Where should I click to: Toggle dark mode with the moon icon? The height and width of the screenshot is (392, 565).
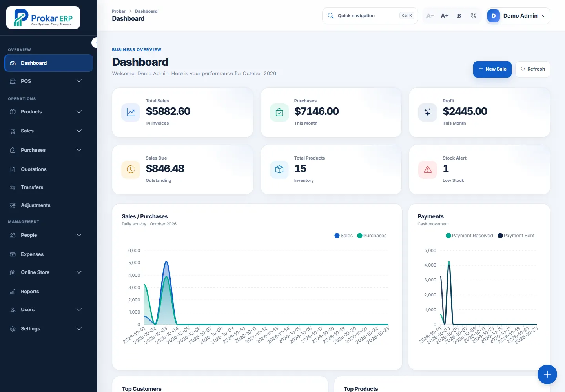coord(474,16)
